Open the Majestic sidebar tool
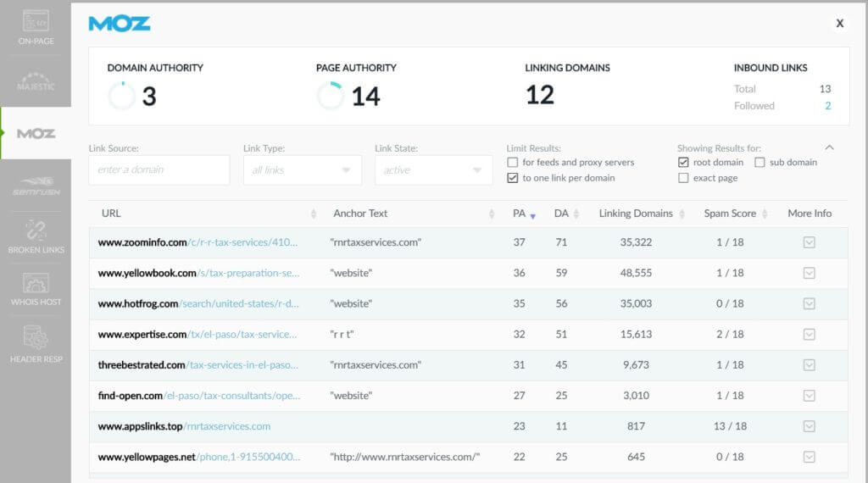The height and width of the screenshot is (483, 868). click(x=36, y=80)
